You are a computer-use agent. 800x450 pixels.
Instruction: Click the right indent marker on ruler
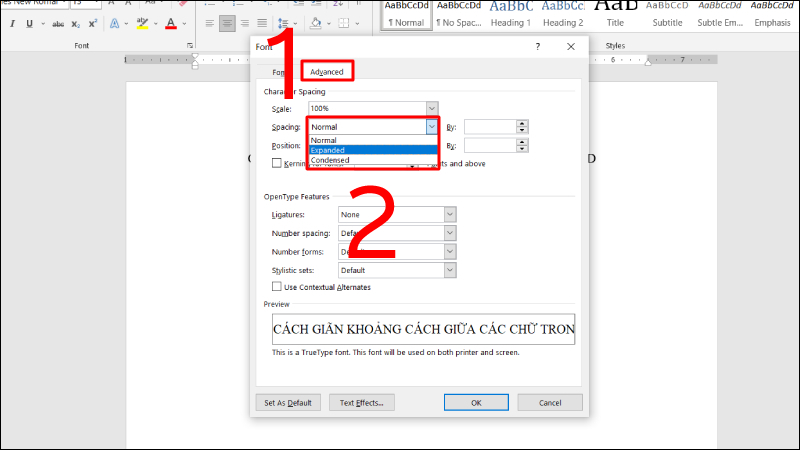tap(648, 62)
